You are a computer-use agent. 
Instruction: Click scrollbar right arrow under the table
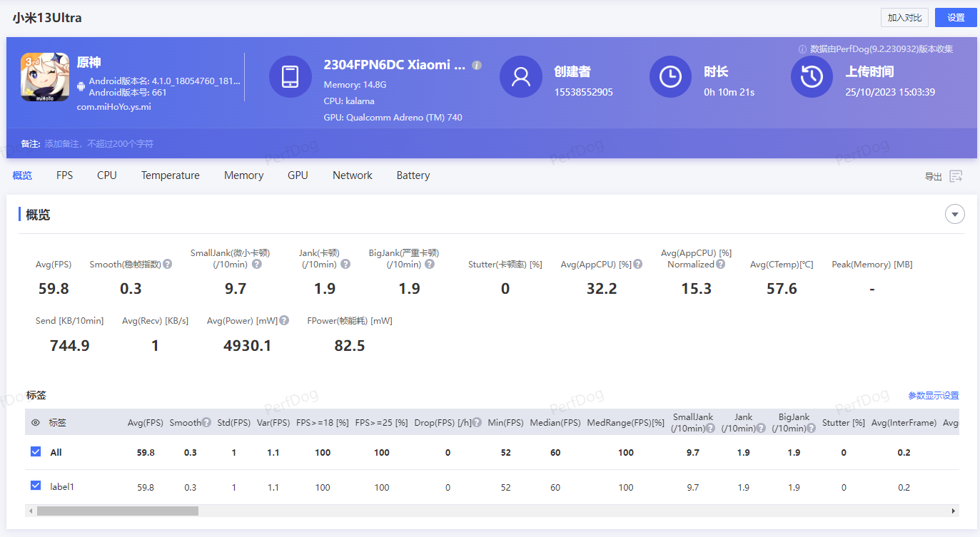954,511
